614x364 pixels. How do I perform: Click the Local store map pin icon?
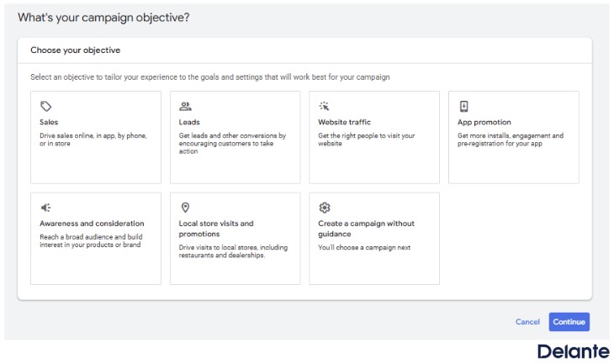(185, 208)
